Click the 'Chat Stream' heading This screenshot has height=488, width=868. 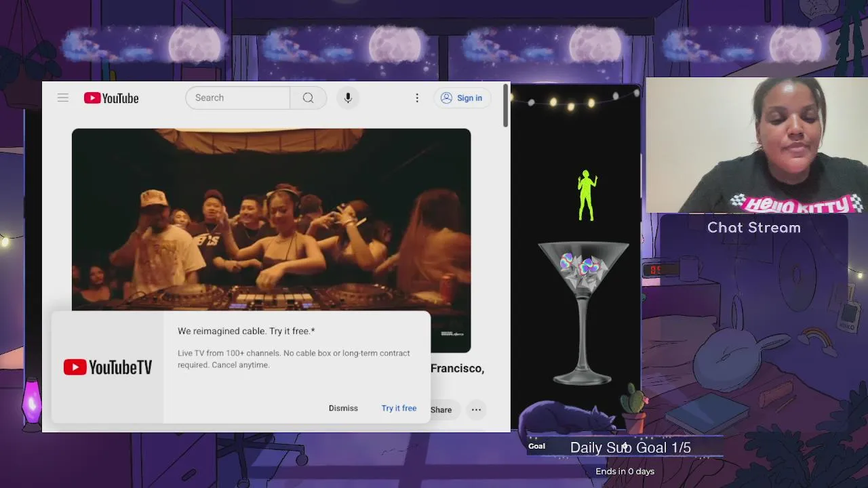[754, 228]
